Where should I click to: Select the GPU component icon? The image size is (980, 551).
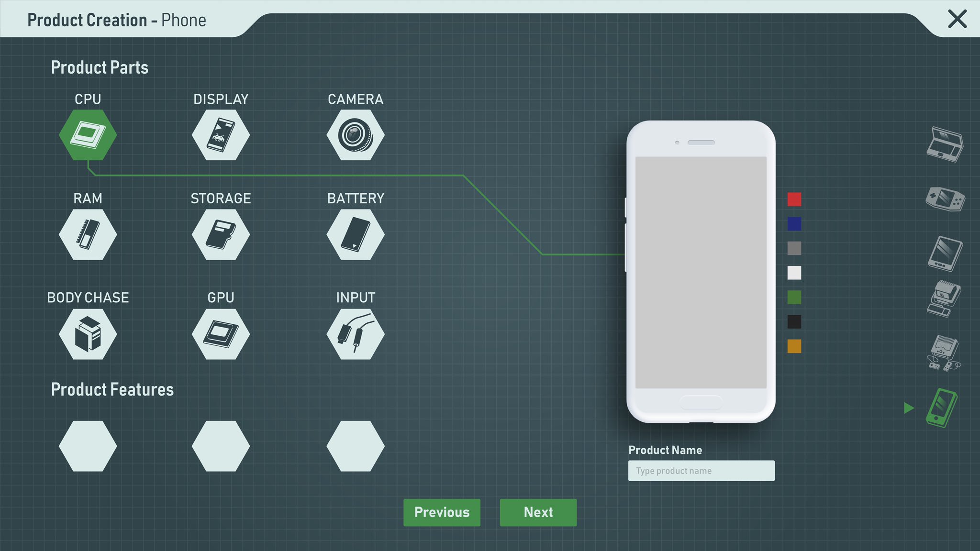pos(222,332)
